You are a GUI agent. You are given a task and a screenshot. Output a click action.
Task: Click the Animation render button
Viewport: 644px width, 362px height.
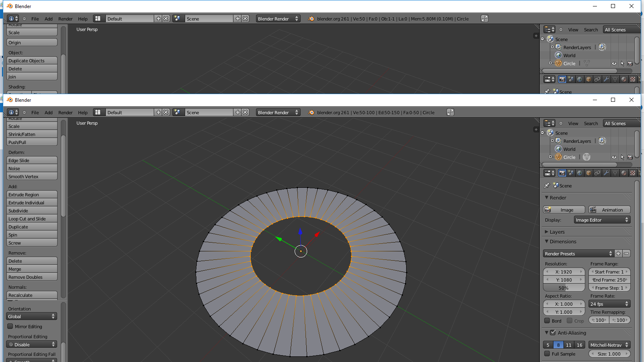point(609,210)
